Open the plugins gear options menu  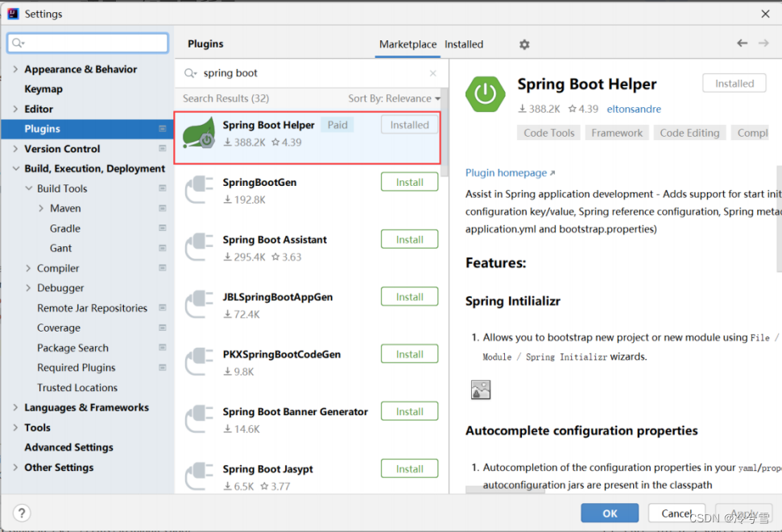[x=524, y=44]
